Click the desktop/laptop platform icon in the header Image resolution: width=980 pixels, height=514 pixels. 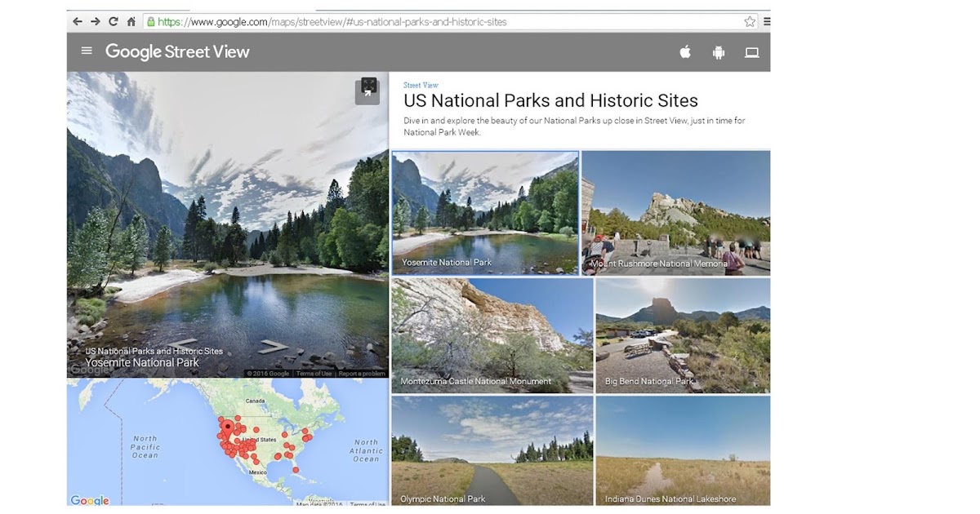pyautogui.click(x=751, y=51)
